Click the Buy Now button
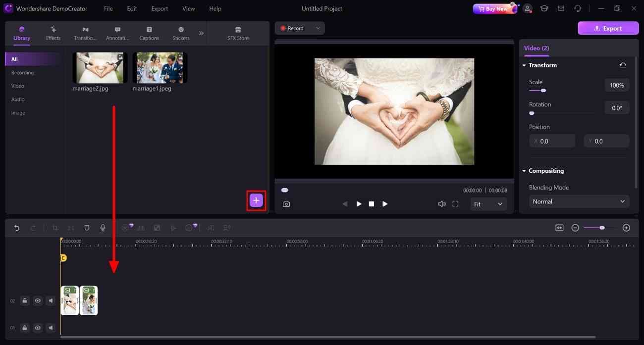 494,8
